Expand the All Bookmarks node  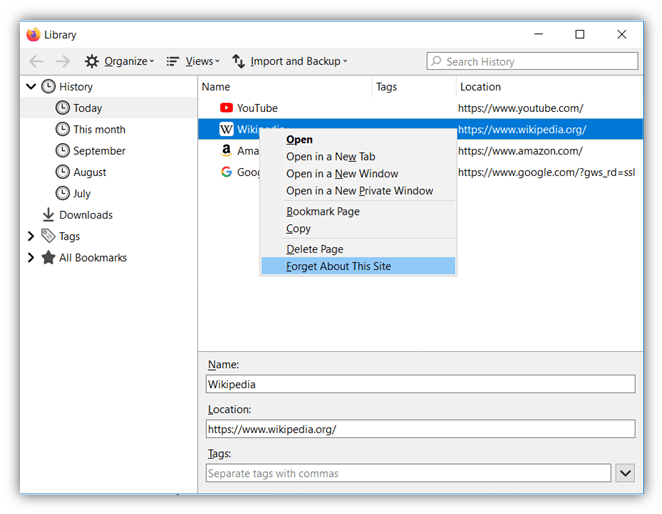[31, 258]
